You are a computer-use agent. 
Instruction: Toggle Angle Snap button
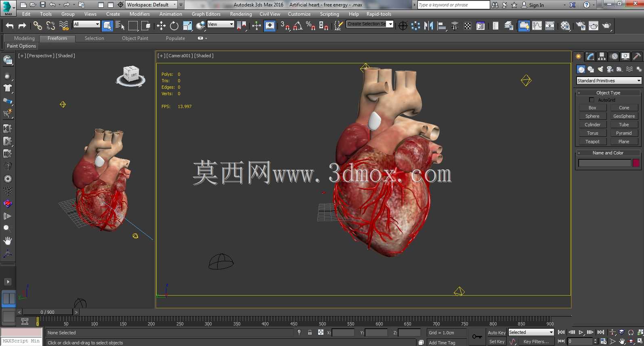pyautogui.click(x=298, y=26)
